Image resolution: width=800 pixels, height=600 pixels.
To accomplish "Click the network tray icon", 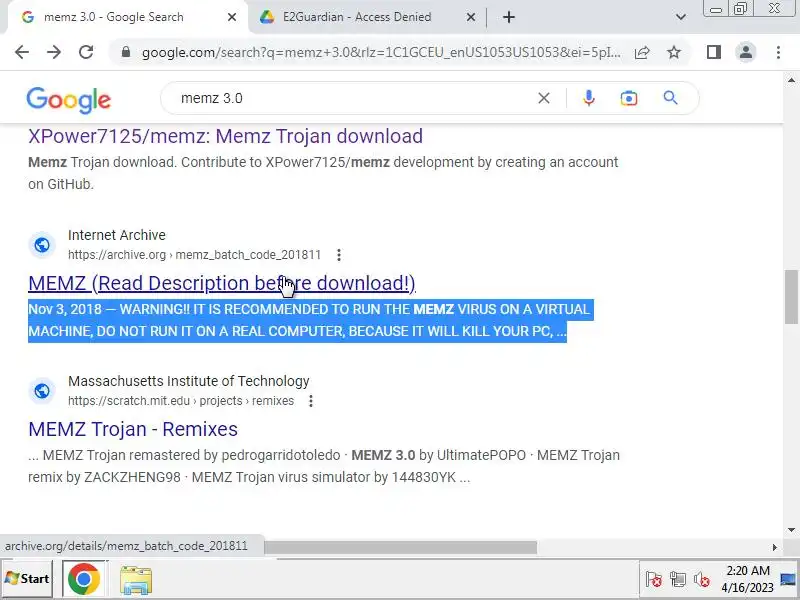I will 678,579.
